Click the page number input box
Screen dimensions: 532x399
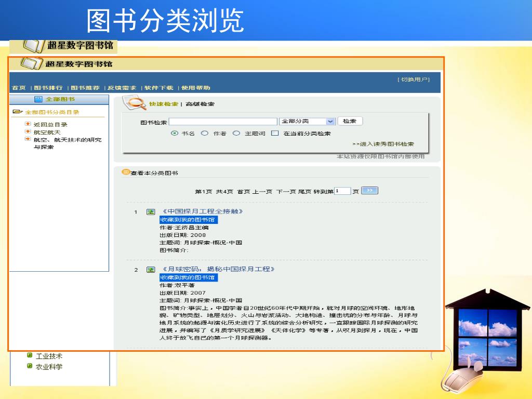click(342, 191)
